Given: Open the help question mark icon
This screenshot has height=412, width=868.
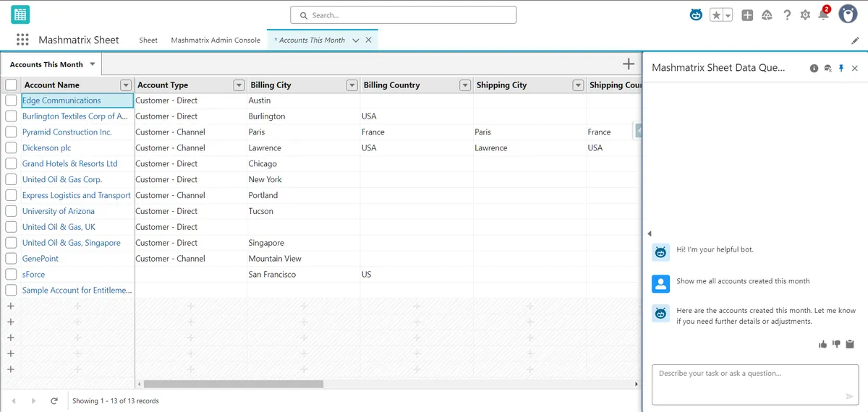Looking at the screenshot, I should (787, 14).
